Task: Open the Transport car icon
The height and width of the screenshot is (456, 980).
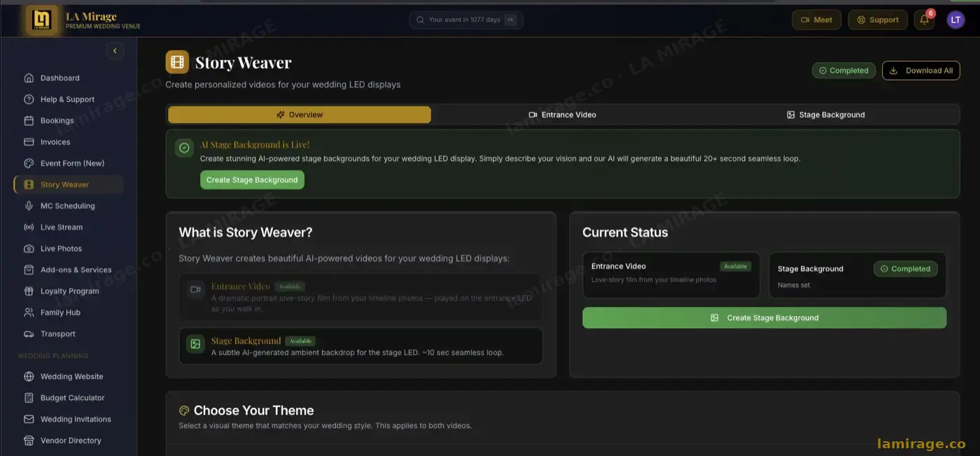Action: (x=29, y=334)
